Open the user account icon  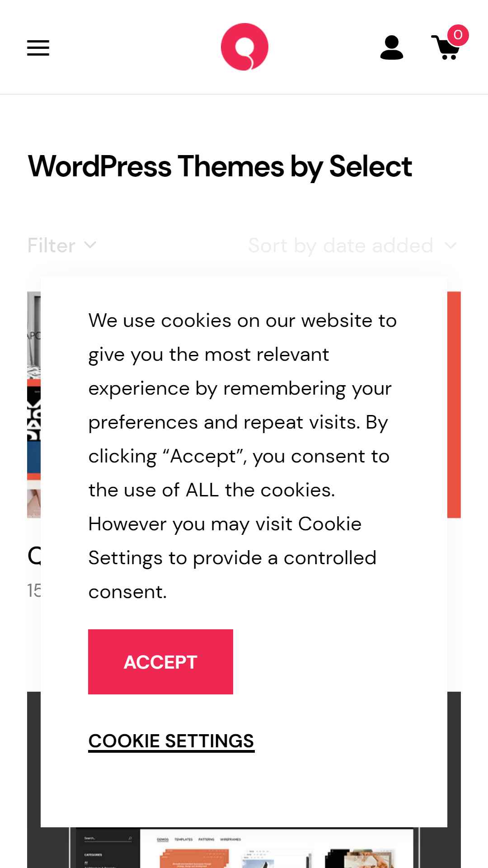click(392, 47)
